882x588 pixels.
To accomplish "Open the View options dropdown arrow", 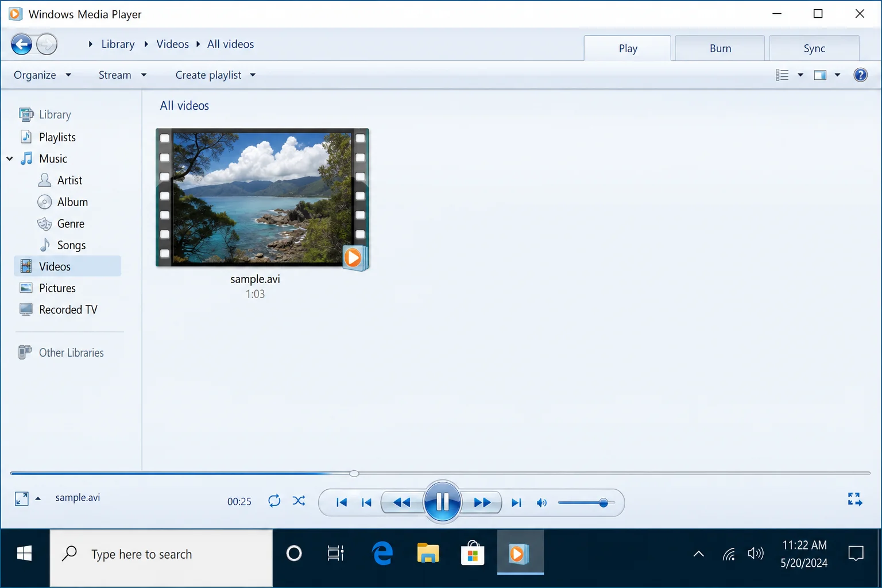I will [800, 75].
